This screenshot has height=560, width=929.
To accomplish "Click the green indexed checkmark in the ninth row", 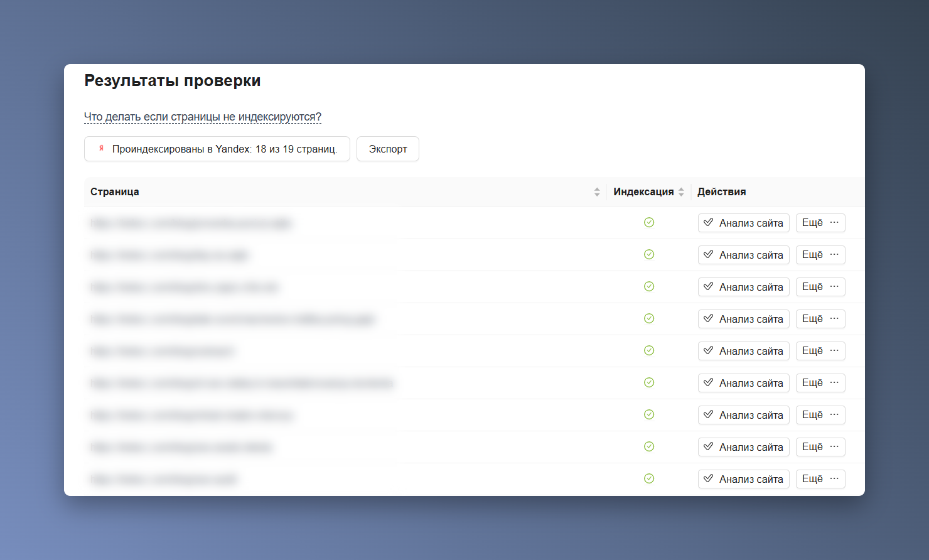I will [649, 478].
